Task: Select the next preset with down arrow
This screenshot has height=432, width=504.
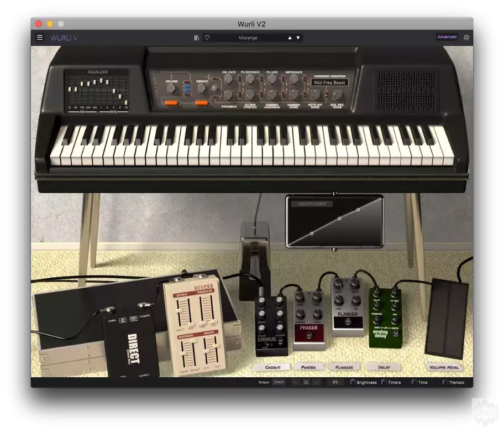Action: (298, 38)
